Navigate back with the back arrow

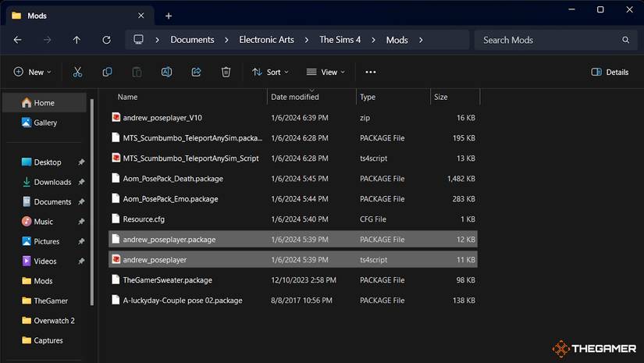click(17, 40)
